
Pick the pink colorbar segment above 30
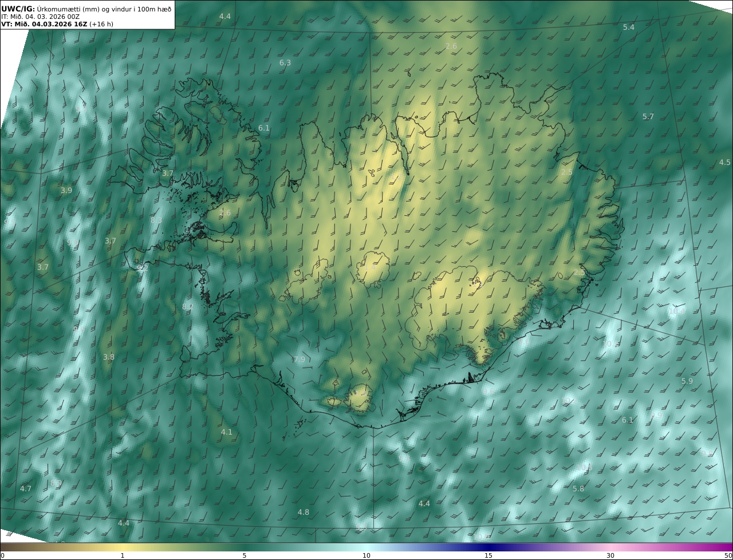[610, 547]
